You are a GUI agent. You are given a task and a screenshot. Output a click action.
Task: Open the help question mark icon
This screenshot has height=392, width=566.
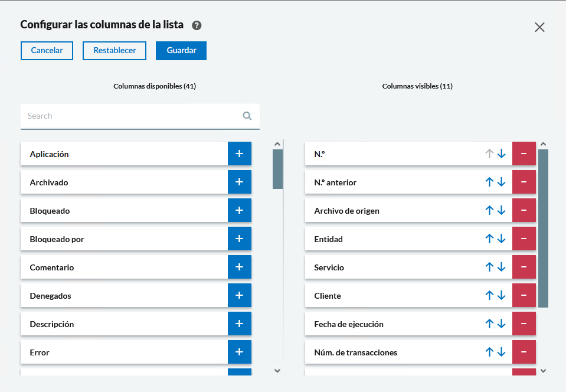coord(197,25)
